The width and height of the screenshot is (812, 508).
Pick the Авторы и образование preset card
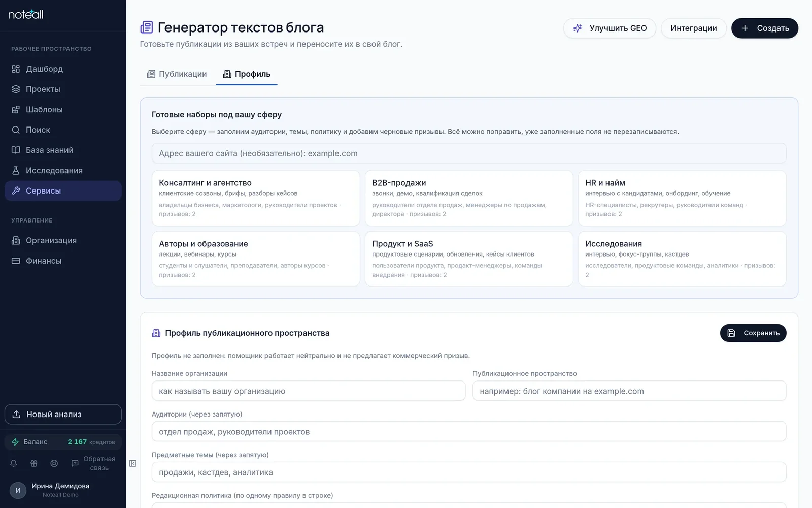pyautogui.click(x=256, y=259)
